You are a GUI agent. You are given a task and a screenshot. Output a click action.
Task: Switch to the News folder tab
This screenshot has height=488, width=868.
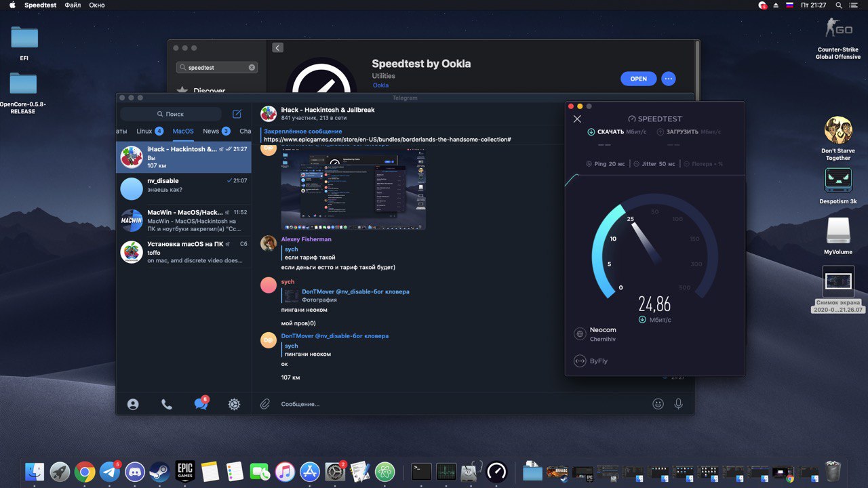pyautogui.click(x=216, y=131)
